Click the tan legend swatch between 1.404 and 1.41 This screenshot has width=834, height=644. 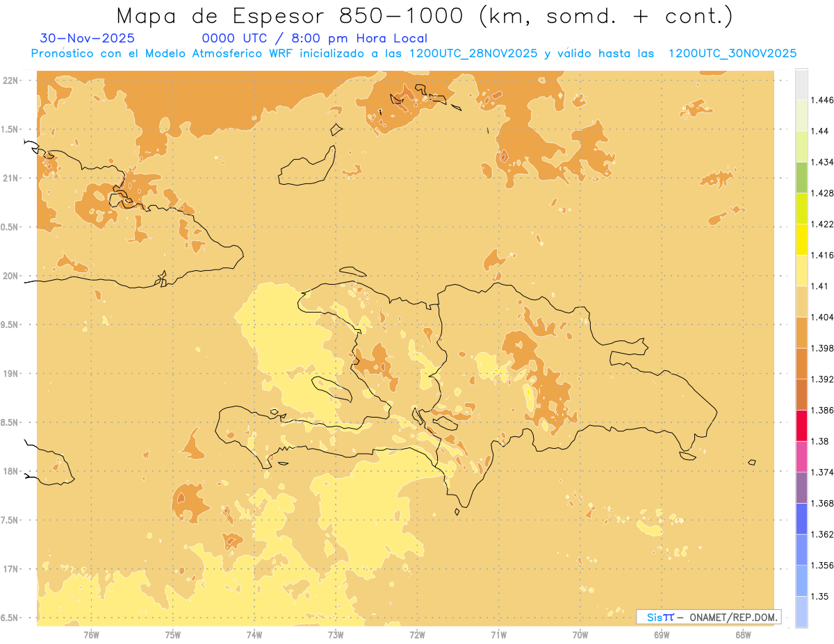[x=801, y=302]
